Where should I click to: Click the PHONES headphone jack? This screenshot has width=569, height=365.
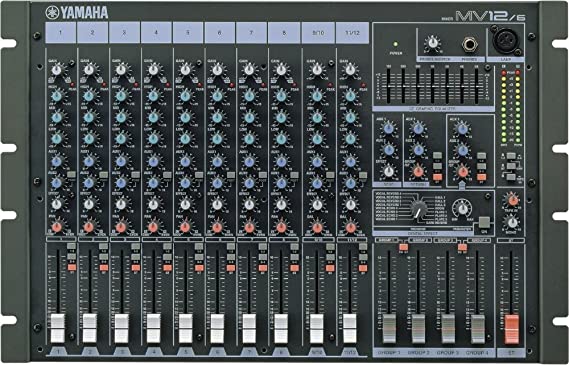pyautogui.click(x=470, y=44)
